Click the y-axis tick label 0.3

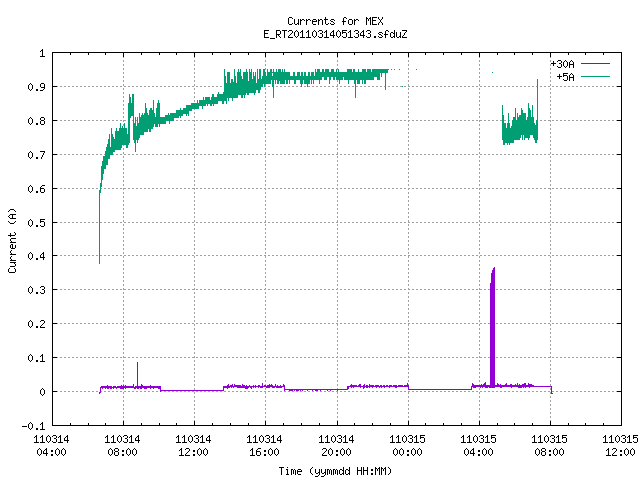tap(36, 290)
